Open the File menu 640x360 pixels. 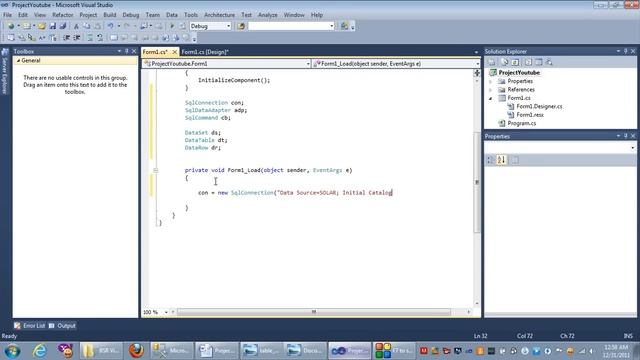pos(7,15)
